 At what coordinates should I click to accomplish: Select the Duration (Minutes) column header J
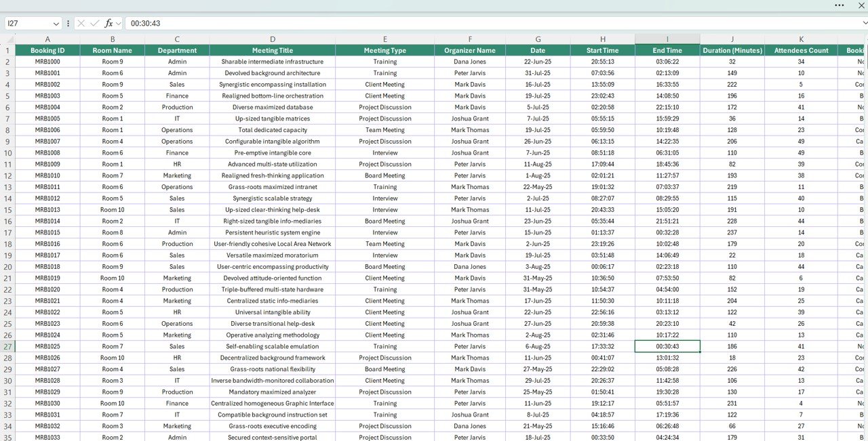tap(732, 39)
